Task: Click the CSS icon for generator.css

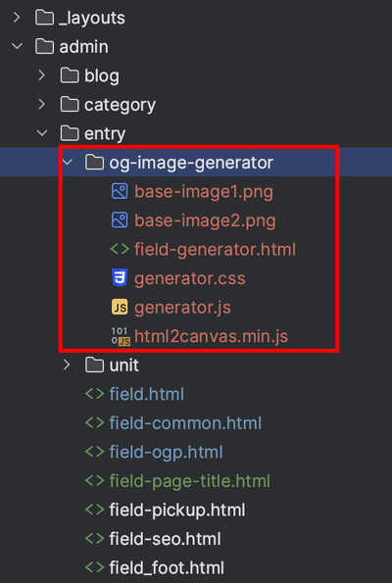Action: (120, 277)
